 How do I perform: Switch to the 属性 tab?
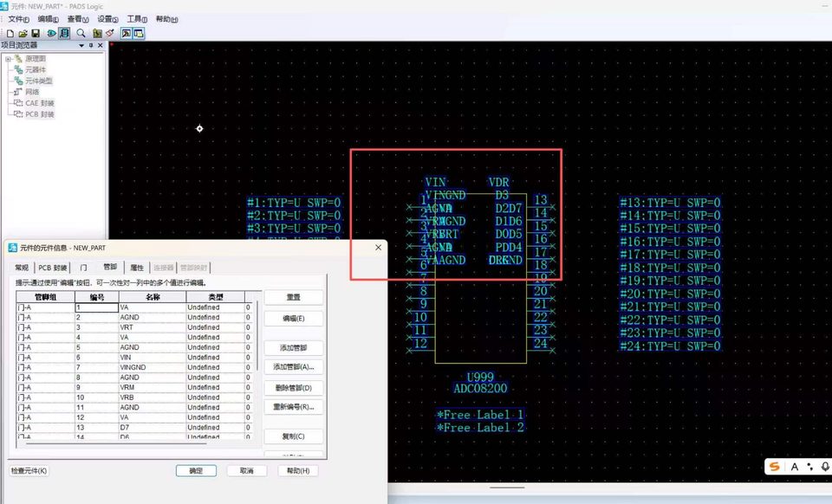[137, 268]
